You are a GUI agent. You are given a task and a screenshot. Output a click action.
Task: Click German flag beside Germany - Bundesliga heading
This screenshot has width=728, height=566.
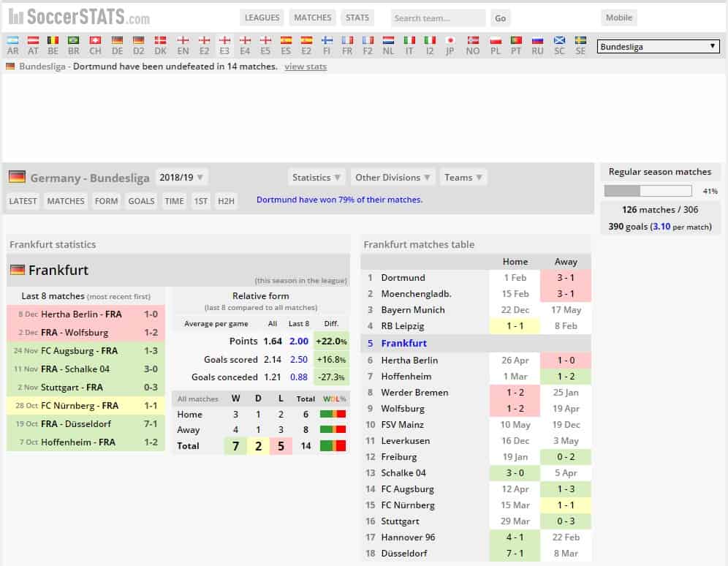point(18,177)
